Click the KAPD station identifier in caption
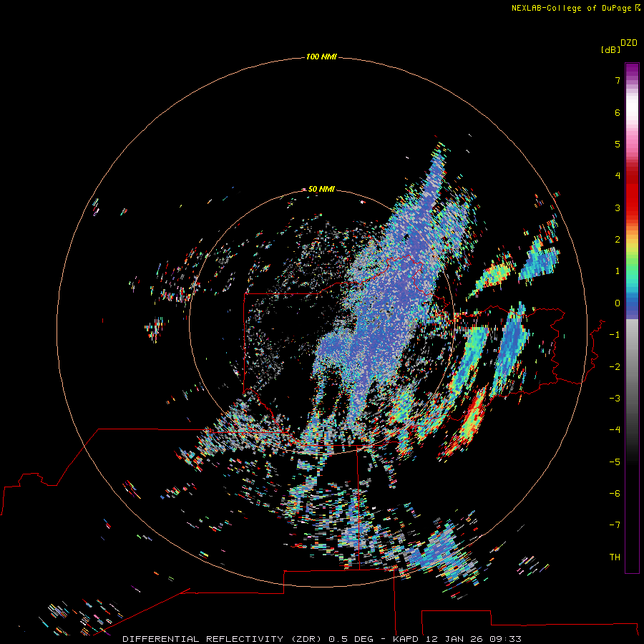 [x=406, y=639]
